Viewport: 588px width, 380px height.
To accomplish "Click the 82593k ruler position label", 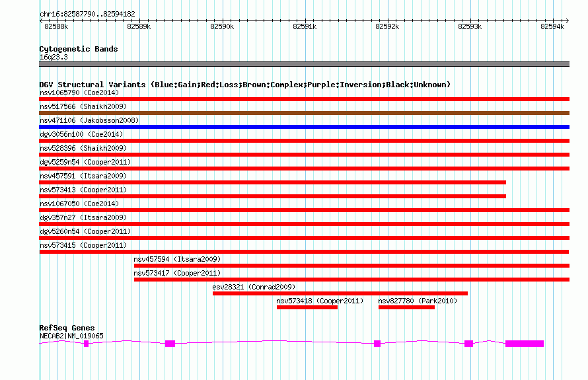I will [470, 26].
